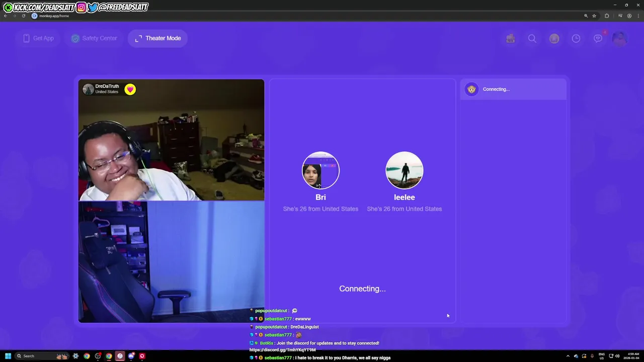Click the lower empty-chair camera feed
The image size is (644, 362).
coord(171,261)
